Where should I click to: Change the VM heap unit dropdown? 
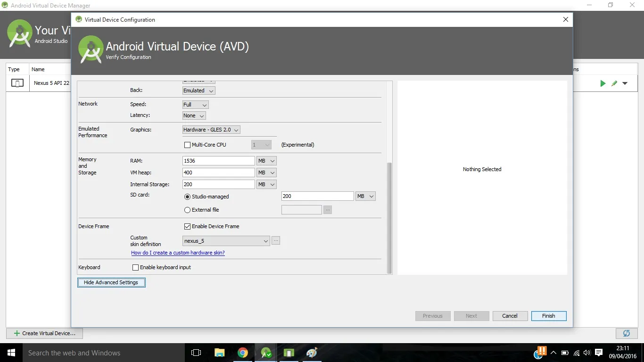[x=266, y=173]
